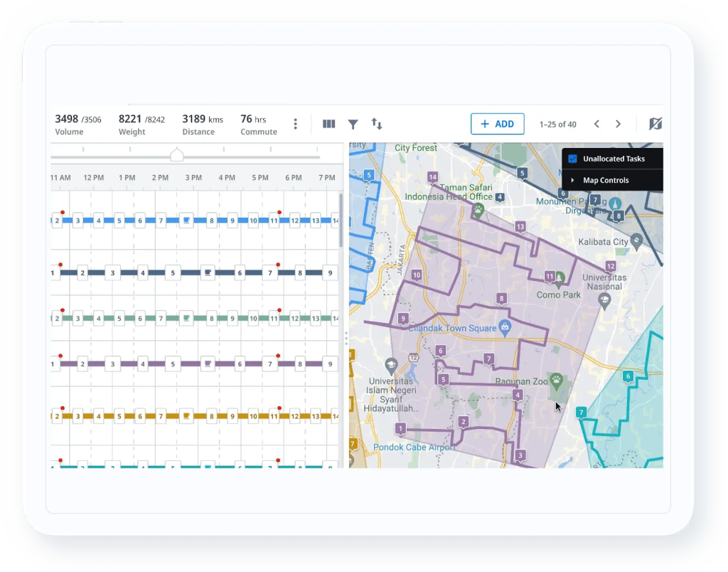Click the ADD button
The width and height of the screenshot is (728, 572).
[498, 124]
